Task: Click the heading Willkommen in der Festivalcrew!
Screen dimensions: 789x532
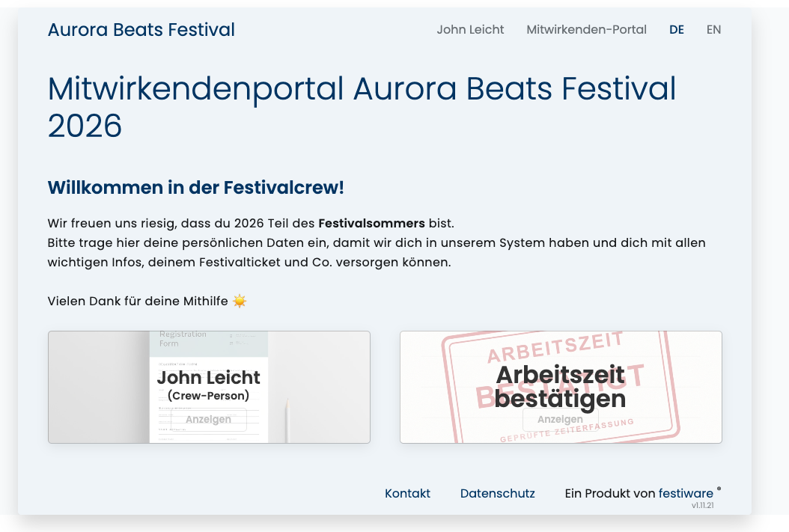Action: [x=195, y=187]
